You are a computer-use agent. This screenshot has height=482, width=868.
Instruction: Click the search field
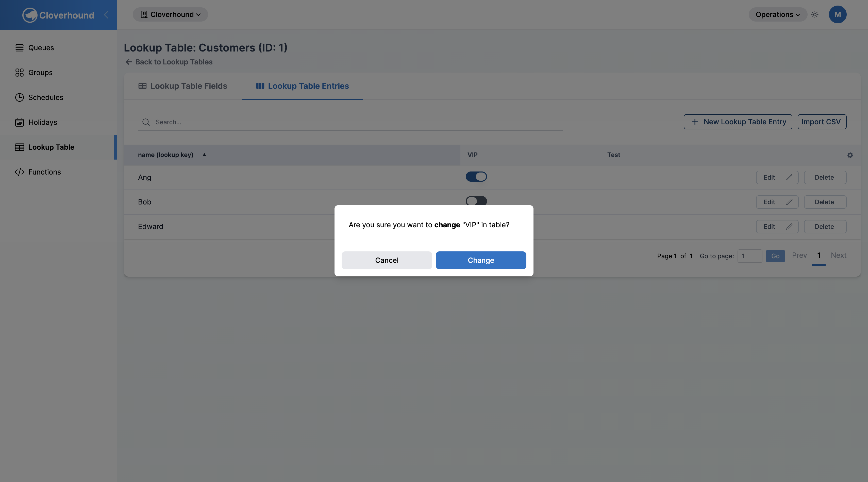click(350, 122)
